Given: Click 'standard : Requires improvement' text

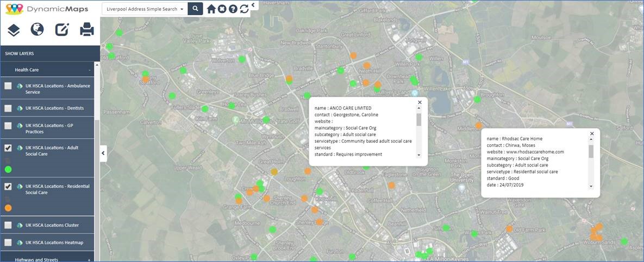Looking at the screenshot, I should coord(348,154).
